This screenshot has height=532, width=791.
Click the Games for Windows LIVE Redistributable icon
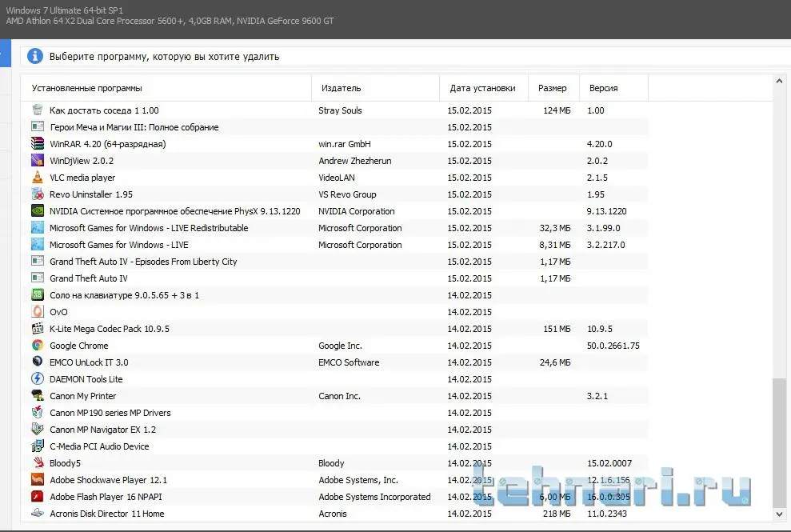38,227
